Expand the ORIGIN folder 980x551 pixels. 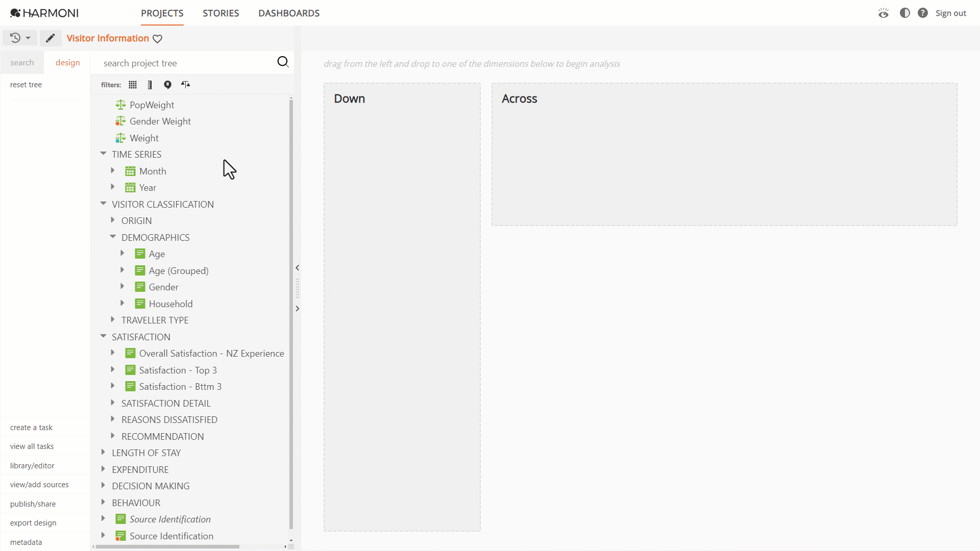click(113, 220)
